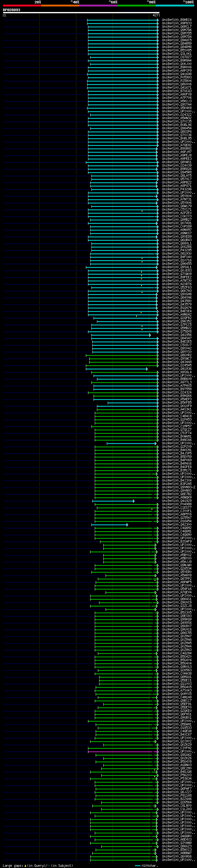Click label UniRef100_Q3L0K1
Viewport: 197px width, 868px height.
pyautogui.click(x=176, y=54)
